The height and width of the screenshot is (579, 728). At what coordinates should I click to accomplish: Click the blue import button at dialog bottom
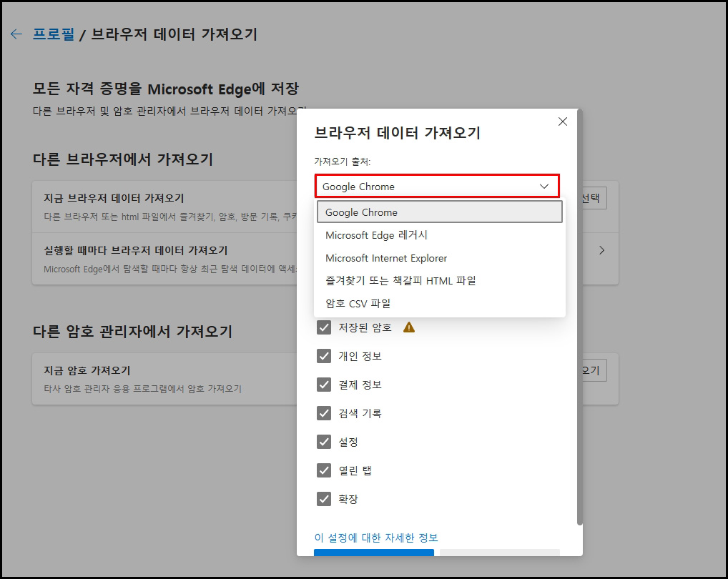click(x=374, y=553)
